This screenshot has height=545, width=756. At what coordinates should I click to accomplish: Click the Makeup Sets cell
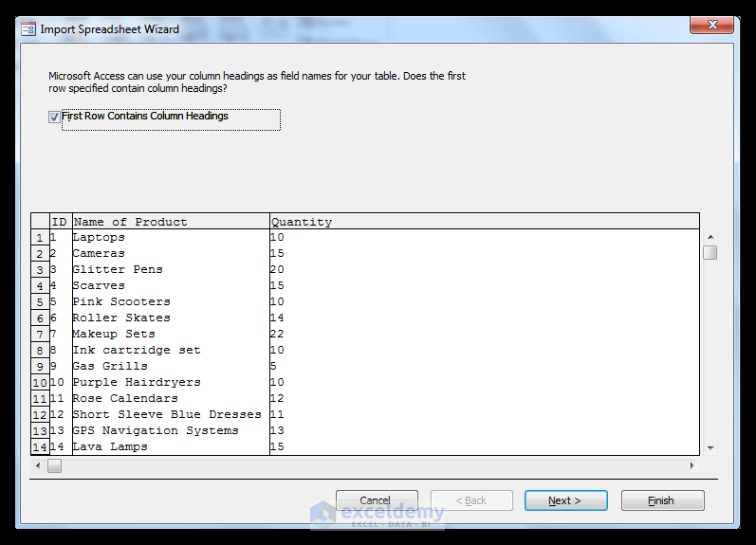coord(171,334)
